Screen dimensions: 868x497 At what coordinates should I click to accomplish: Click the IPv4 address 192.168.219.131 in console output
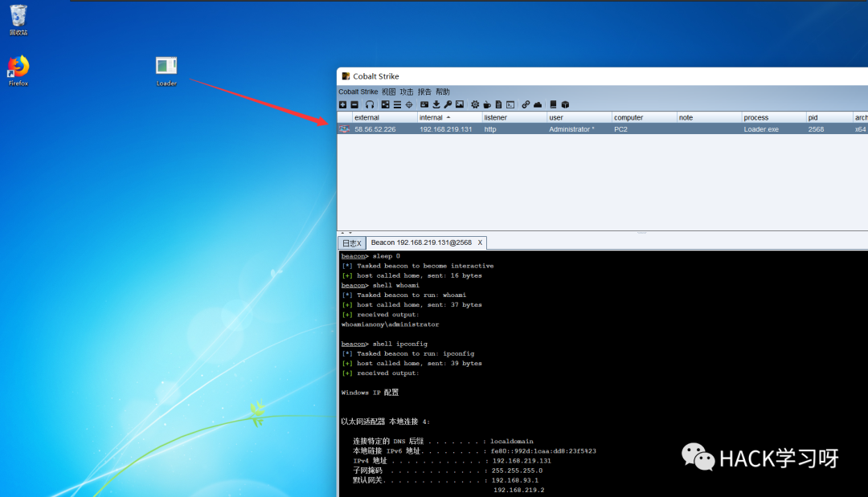[522, 461]
